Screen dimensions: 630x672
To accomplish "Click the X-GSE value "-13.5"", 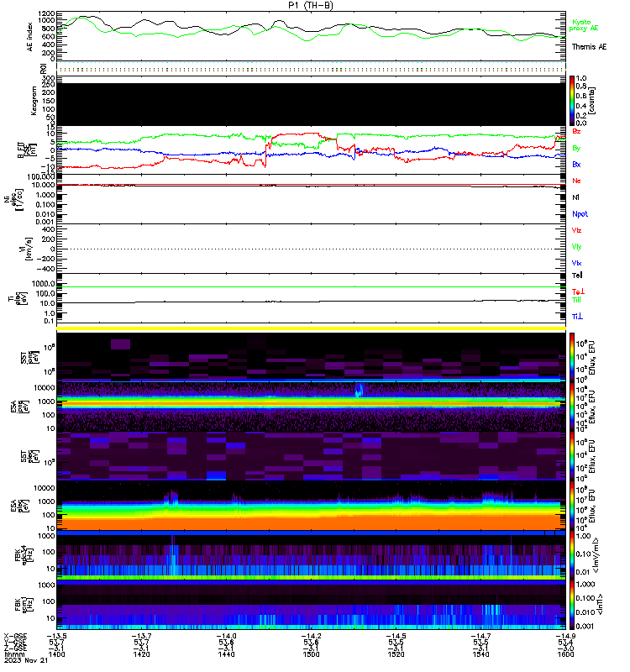I will coord(56,636).
